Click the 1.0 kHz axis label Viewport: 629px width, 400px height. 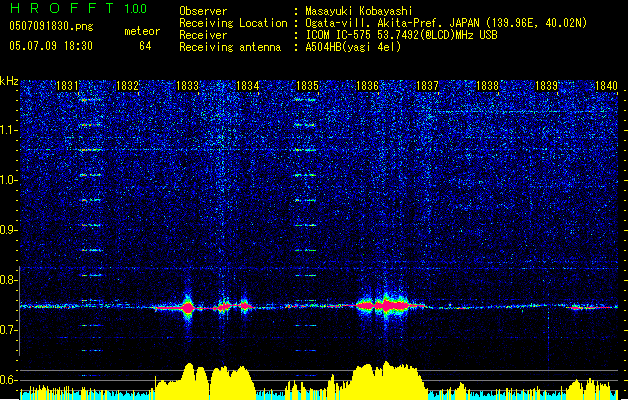point(9,180)
